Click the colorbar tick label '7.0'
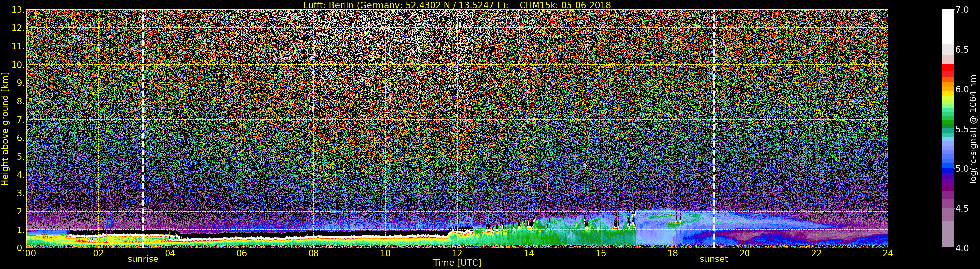The width and height of the screenshot is (980, 269). pos(962,10)
